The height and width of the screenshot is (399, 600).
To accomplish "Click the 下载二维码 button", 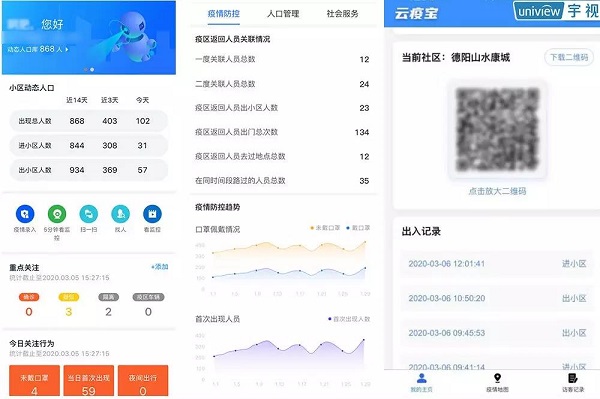I will pos(569,57).
